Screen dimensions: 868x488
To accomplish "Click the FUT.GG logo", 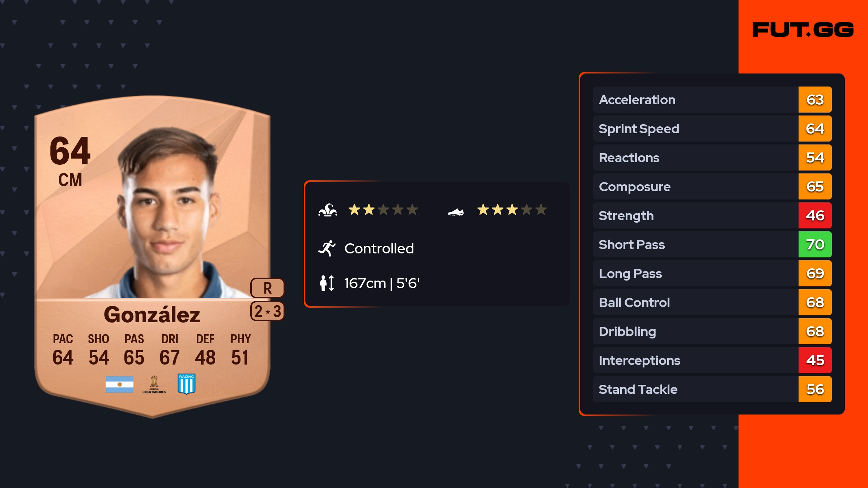I will 803,30.
